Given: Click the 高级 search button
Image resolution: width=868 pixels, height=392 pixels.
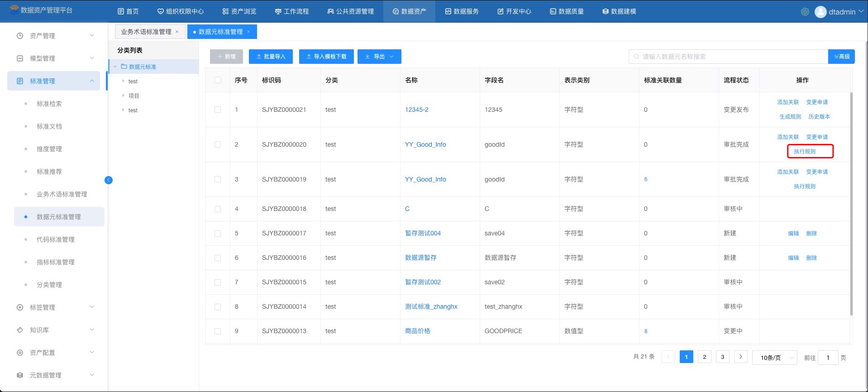Looking at the screenshot, I should [x=841, y=57].
